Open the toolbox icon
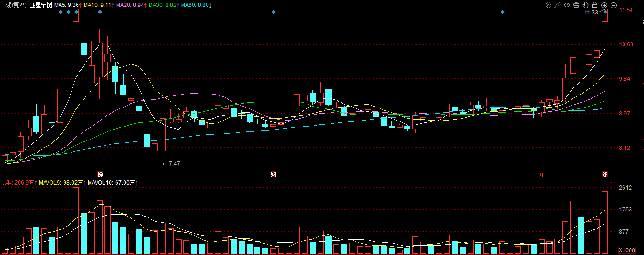Viewport: 644px width, 255px height. coord(576,5)
